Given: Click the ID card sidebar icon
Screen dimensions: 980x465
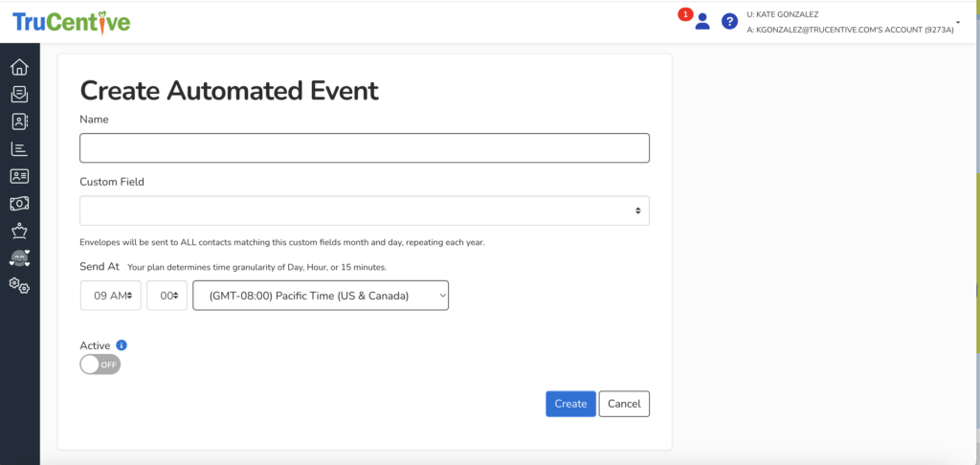Looking at the screenshot, I should [19, 176].
